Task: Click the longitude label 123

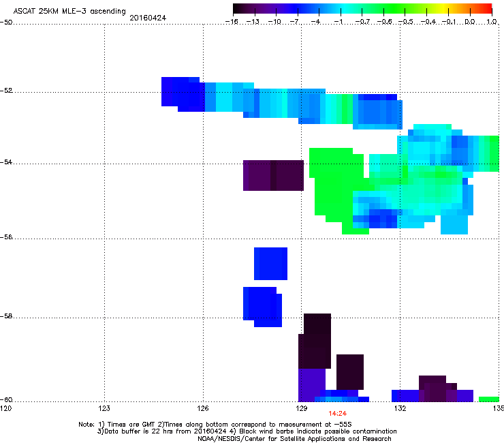Action: tap(104, 408)
